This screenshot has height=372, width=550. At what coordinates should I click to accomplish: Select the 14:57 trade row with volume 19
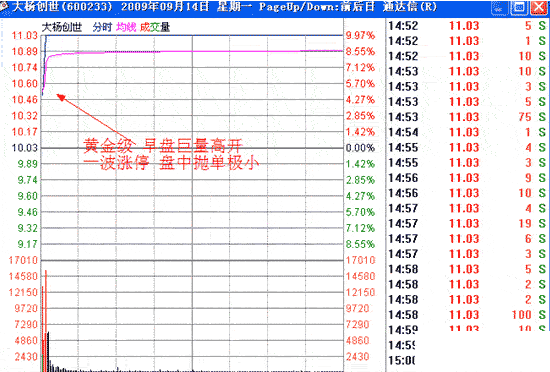click(x=467, y=223)
